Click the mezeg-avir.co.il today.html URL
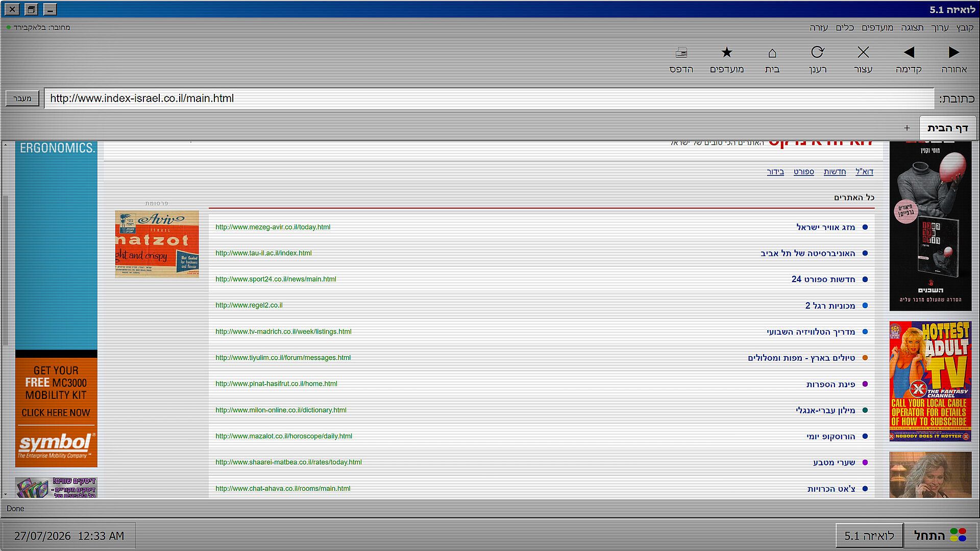The width and height of the screenshot is (980, 551). (x=273, y=227)
